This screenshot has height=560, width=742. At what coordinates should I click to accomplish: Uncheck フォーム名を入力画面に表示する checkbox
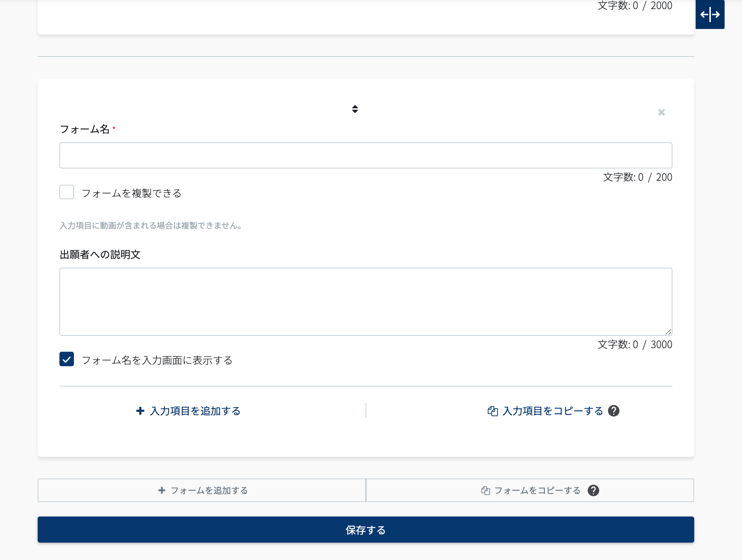tap(67, 359)
